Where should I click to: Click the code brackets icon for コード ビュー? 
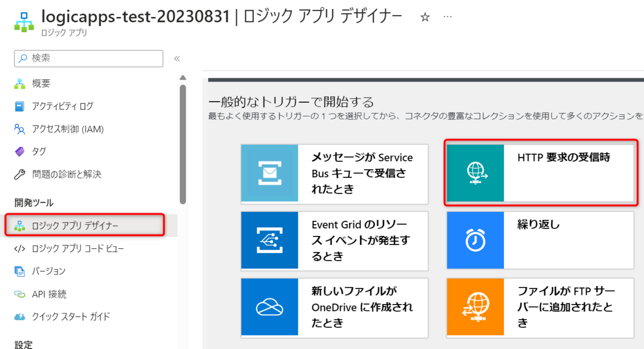click(x=20, y=249)
